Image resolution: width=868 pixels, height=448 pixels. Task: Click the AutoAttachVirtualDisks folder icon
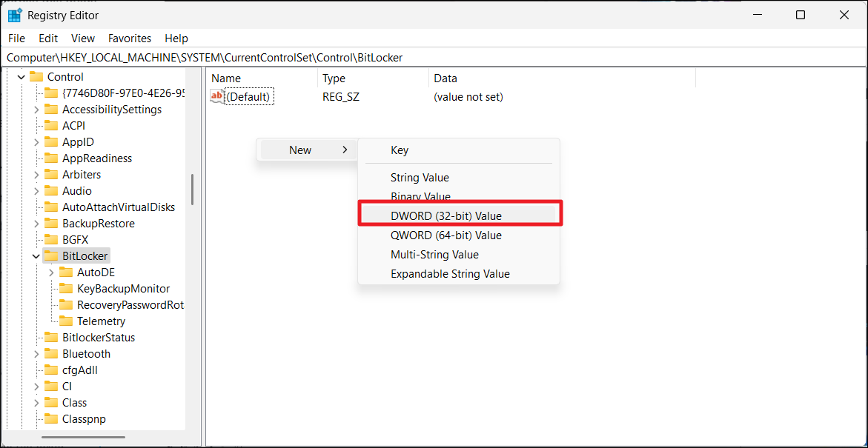point(51,207)
